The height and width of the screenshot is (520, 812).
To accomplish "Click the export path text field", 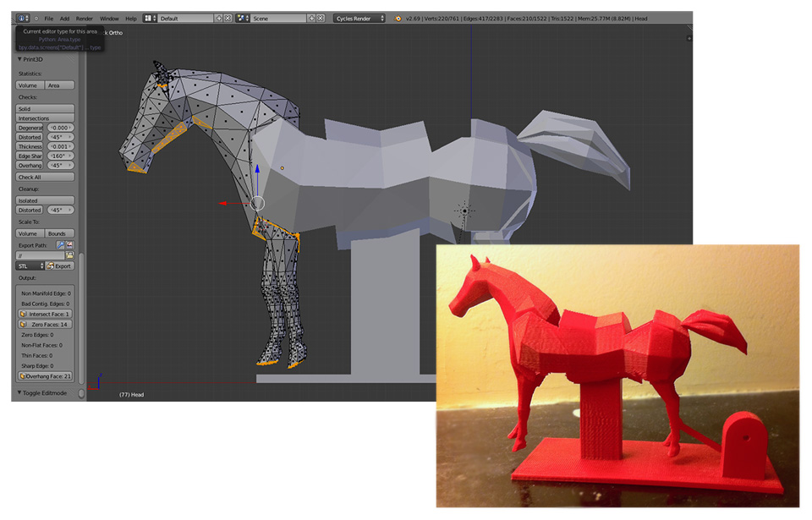I will click(41, 255).
